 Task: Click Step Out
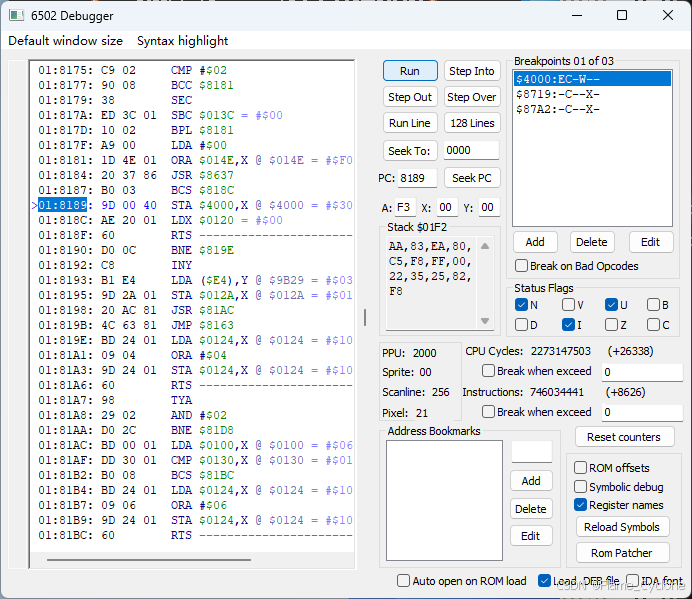pos(410,97)
